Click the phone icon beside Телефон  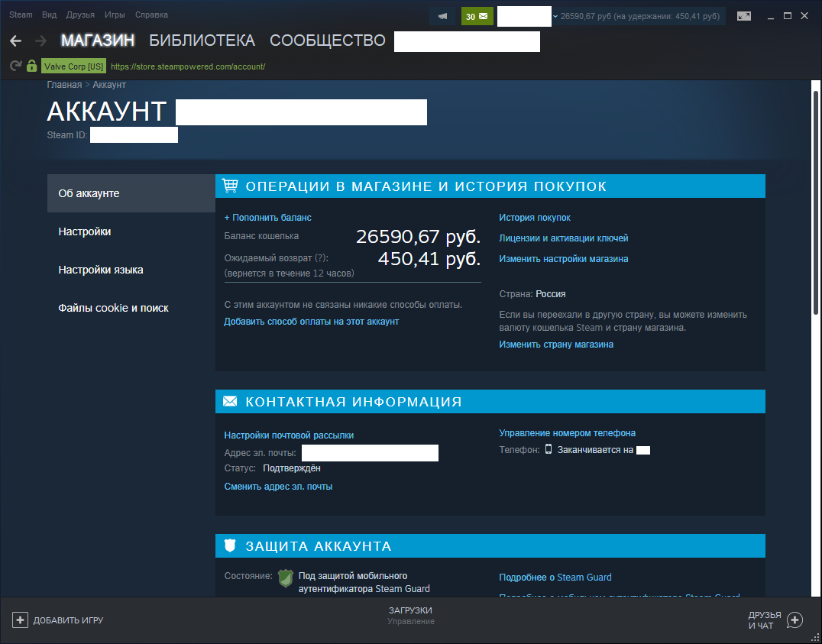pos(549,449)
